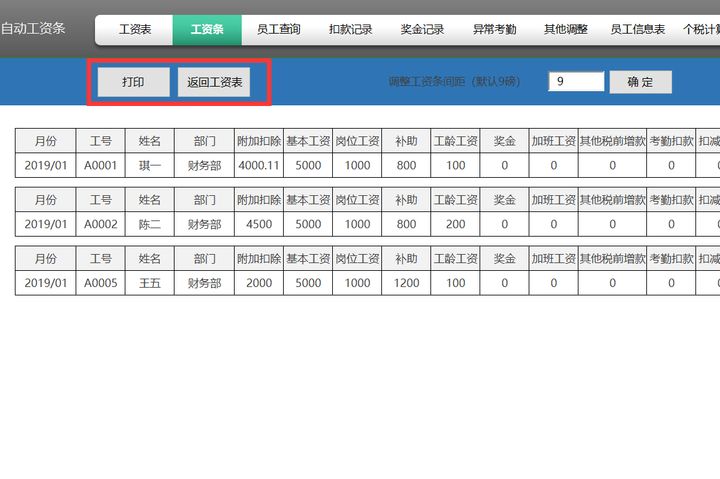Click the 调整工资条间距 label
Screen dimensions: 720x479
point(454,82)
